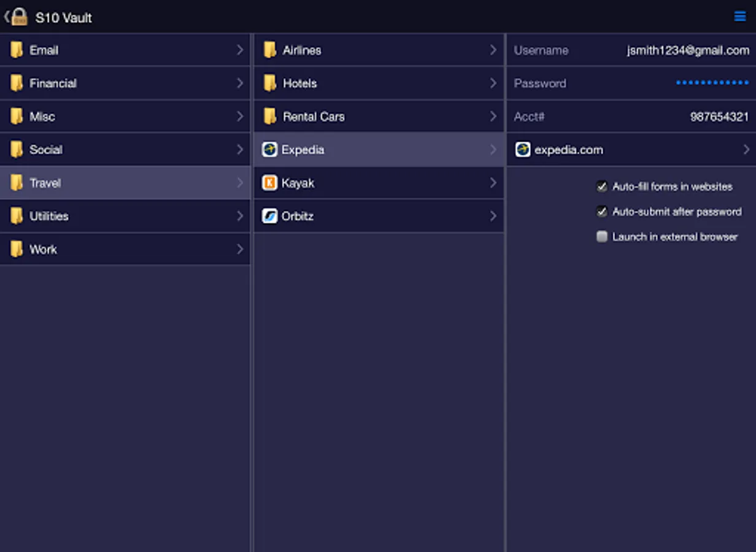Click the S10 Vault title
This screenshot has width=756, height=552.
click(x=63, y=18)
